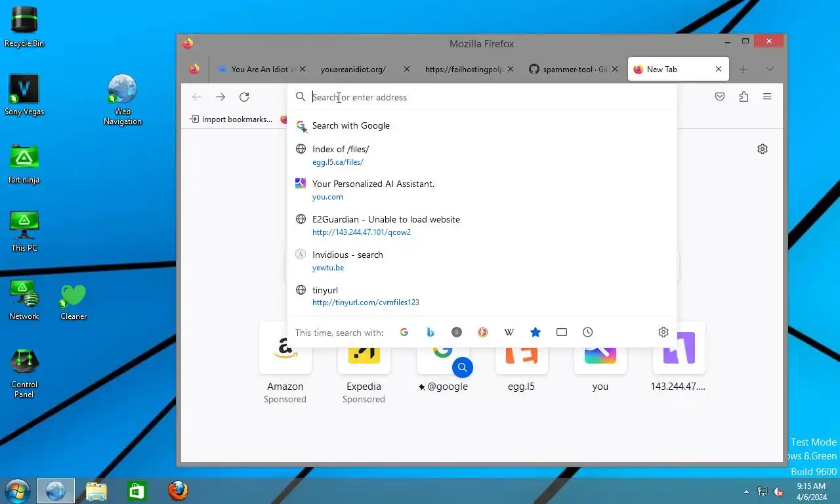Search open tabs using the tab icon
The image size is (840, 504).
click(562, 332)
